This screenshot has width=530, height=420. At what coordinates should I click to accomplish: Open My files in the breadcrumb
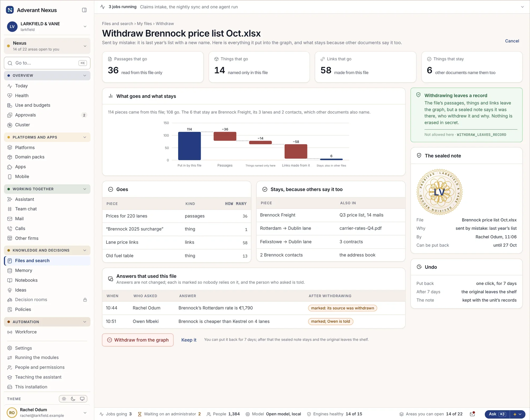pos(144,24)
